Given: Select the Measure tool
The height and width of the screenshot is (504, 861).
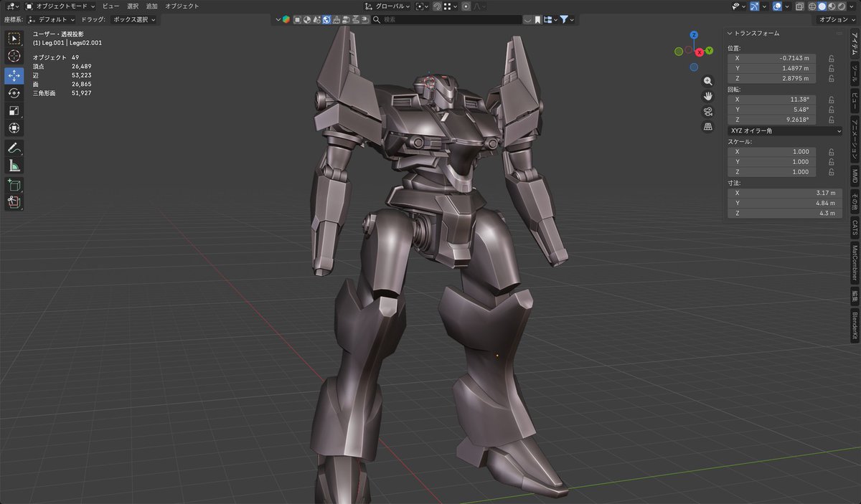Looking at the screenshot, I should click(14, 166).
